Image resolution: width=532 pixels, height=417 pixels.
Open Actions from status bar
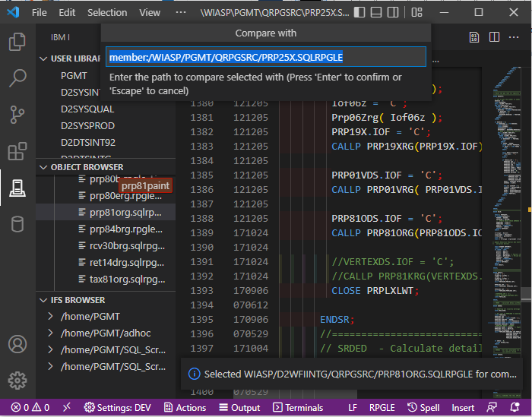[x=185, y=408]
